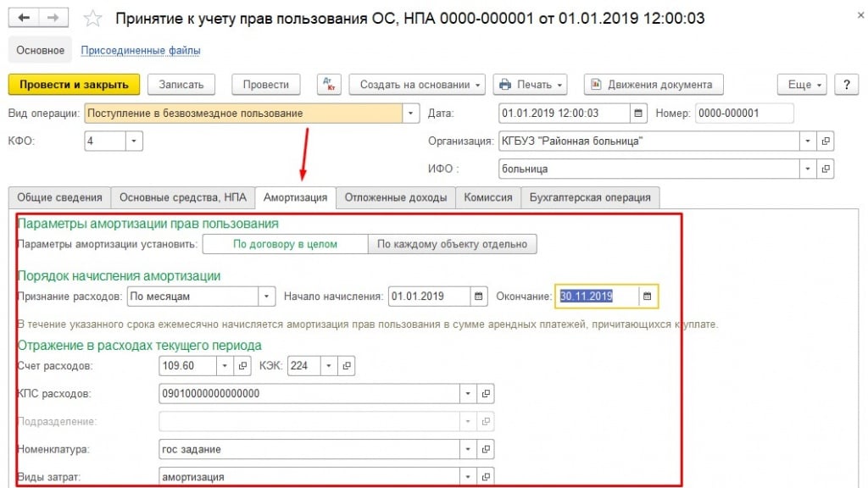
Task: Open the Дт/Кт accounting entries icon
Action: pyautogui.click(x=329, y=85)
